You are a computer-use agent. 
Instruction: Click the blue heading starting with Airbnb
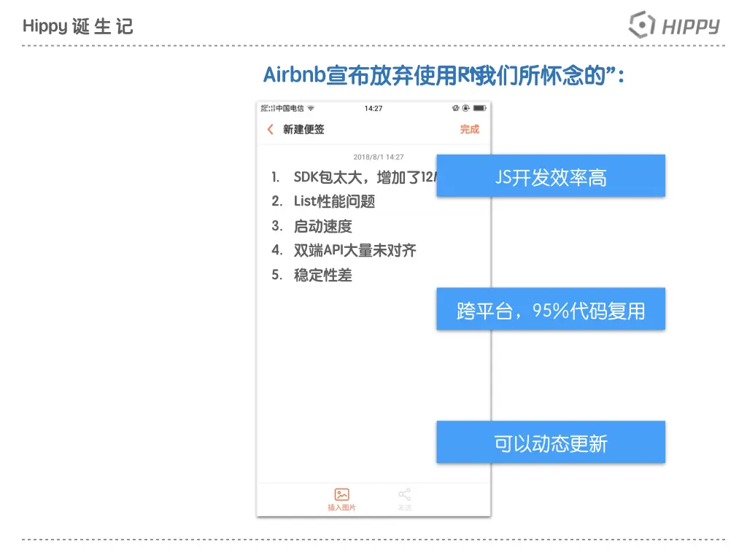(x=444, y=75)
